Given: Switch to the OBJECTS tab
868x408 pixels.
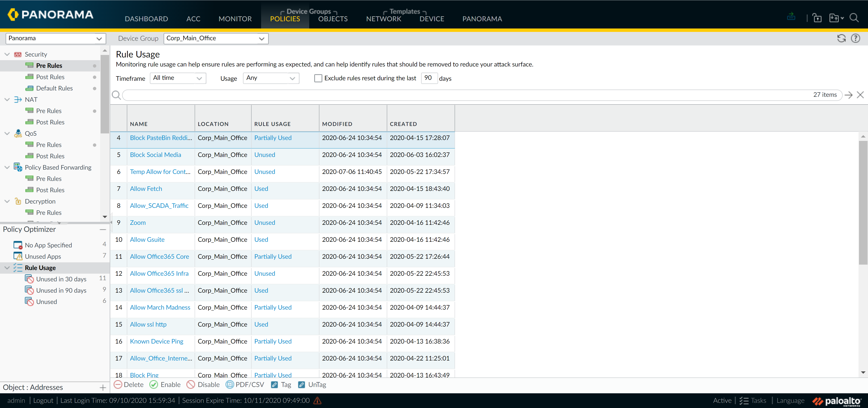Looking at the screenshot, I should click(x=333, y=19).
